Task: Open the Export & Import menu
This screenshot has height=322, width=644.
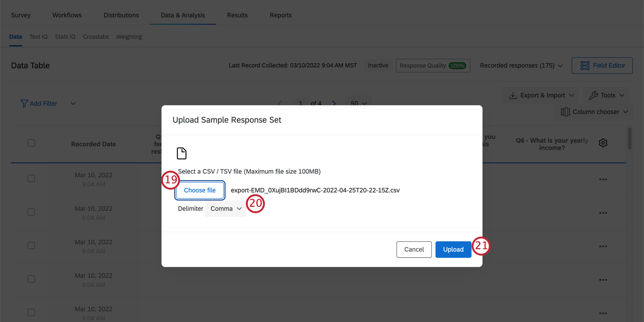Action: tap(541, 95)
